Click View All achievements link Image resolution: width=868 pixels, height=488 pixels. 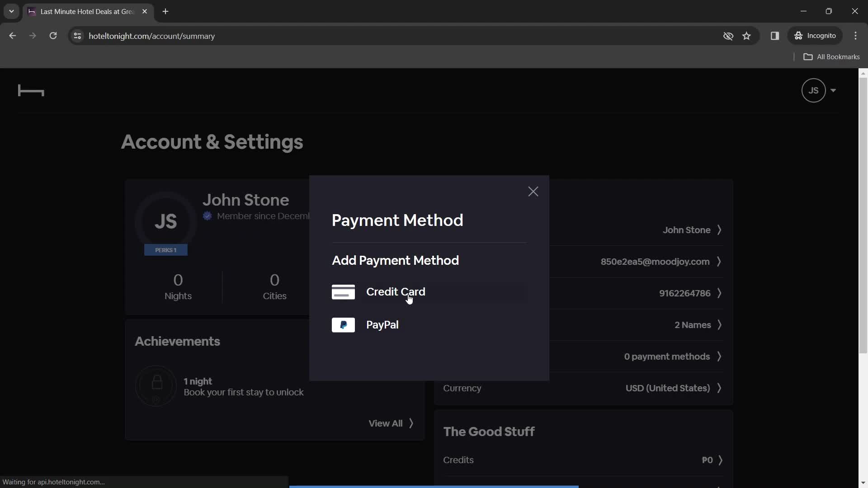391,423
